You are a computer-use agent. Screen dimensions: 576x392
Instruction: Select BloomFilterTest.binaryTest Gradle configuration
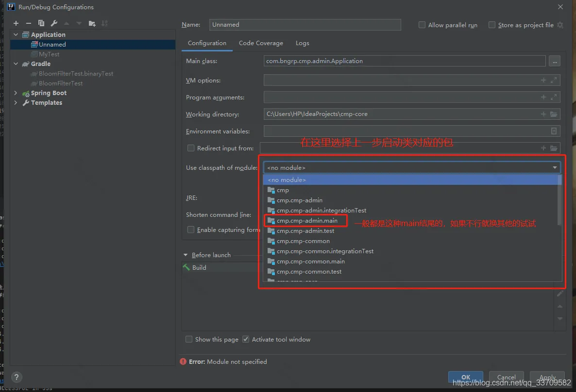click(93, 73)
